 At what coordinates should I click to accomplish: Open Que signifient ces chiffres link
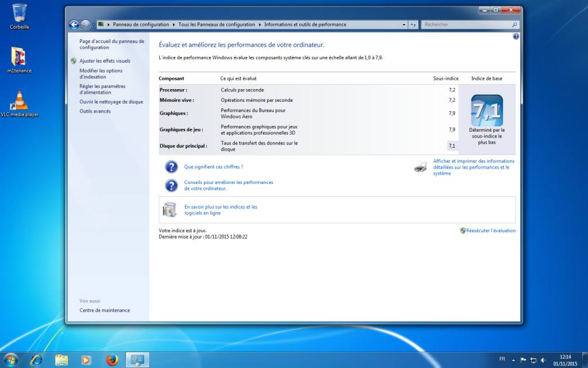click(x=214, y=167)
